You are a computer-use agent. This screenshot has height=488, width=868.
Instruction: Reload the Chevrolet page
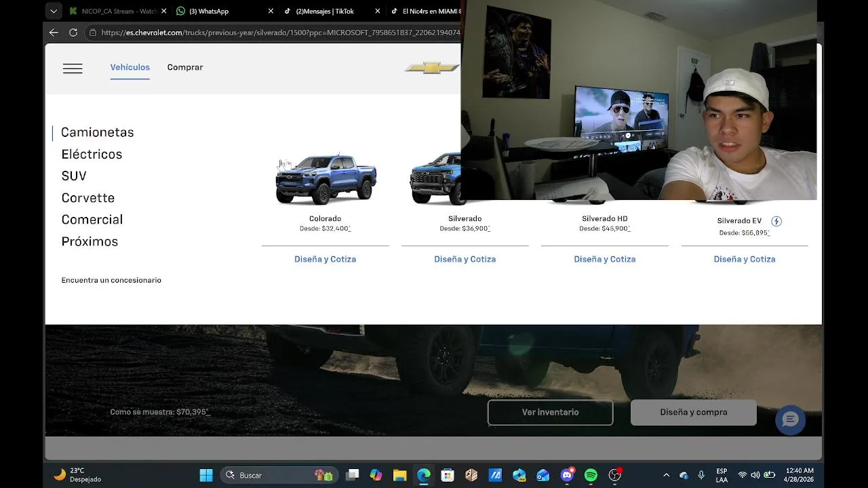(73, 32)
